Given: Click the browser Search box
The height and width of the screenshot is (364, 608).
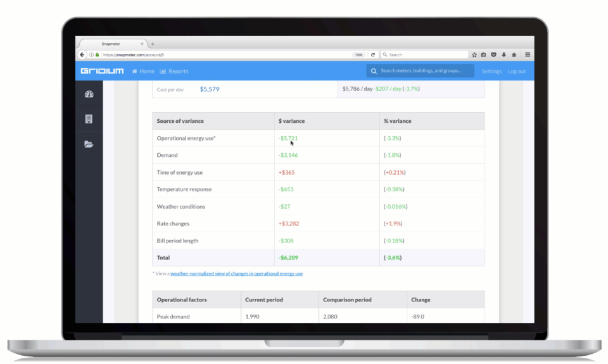Looking at the screenshot, I should click(424, 54).
